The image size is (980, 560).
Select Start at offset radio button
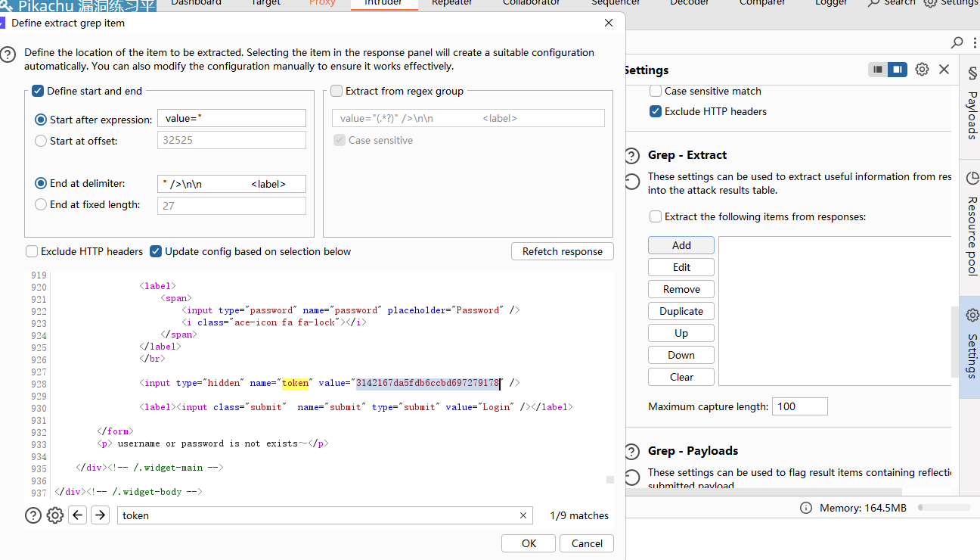click(41, 141)
